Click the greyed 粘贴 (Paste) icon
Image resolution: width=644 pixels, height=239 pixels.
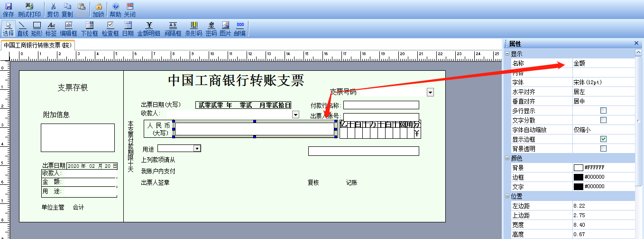[81, 6]
